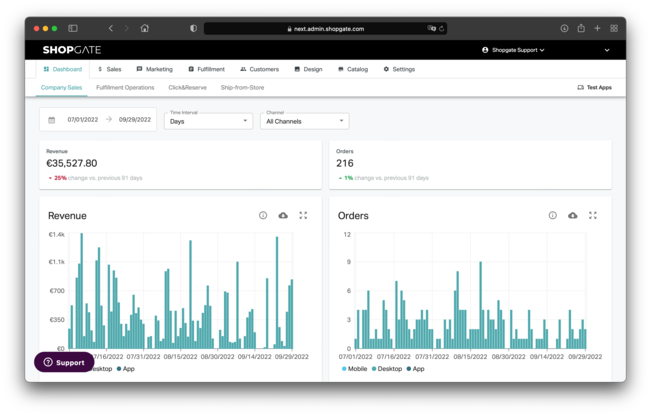Click the €35,527.80 revenue value
This screenshot has height=415, width=651.
point(71,163)
